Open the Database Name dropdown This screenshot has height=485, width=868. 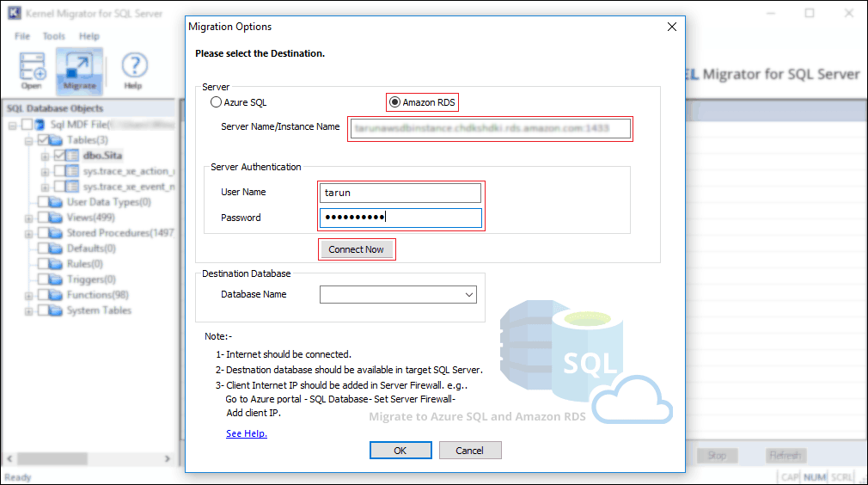click(x=469, y=295)
